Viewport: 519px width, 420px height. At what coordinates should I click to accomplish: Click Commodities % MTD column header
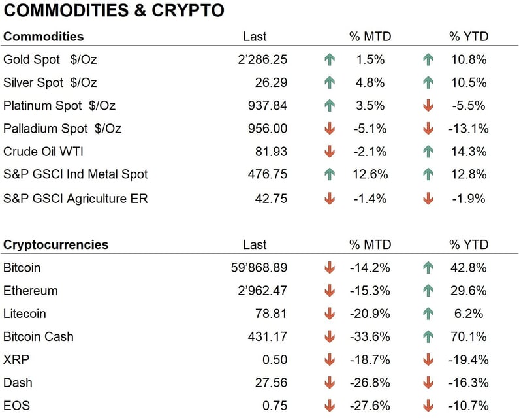370,37
